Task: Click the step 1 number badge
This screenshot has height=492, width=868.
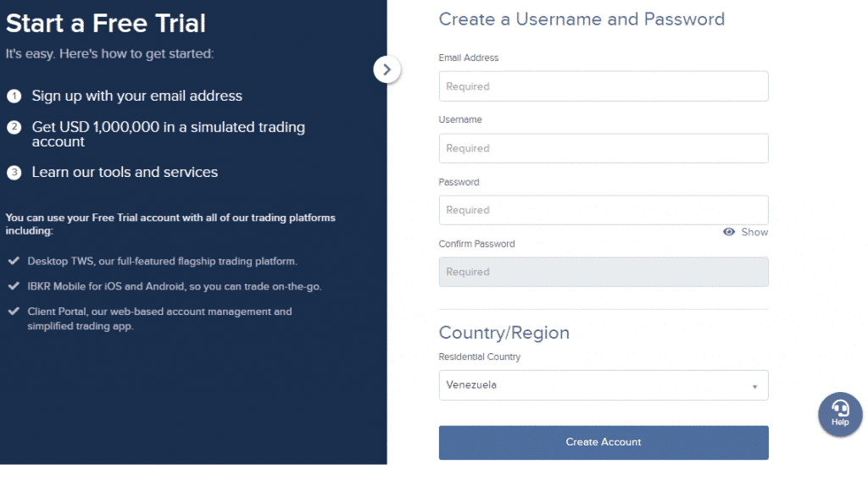Action: click(14, 97)
